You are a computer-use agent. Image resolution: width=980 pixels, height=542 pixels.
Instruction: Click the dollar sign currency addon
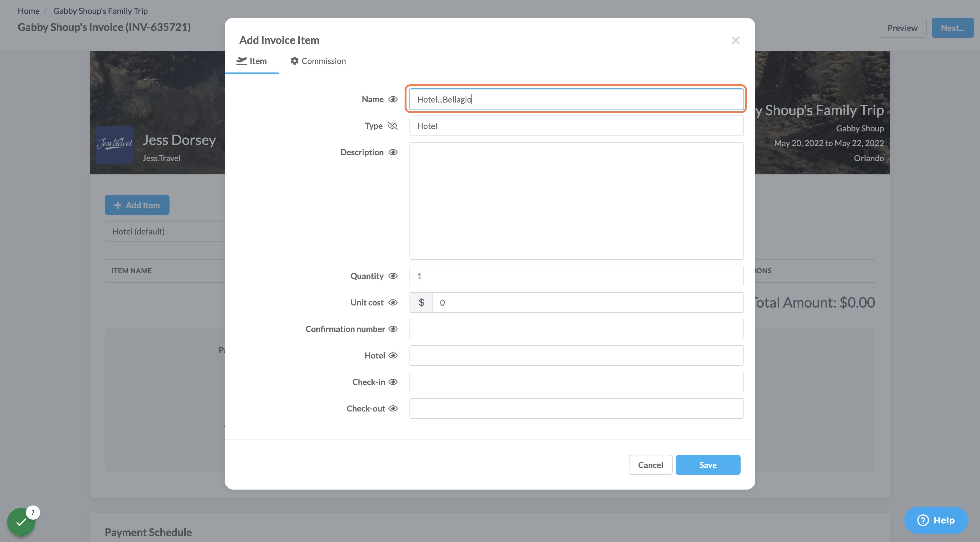[x=421, y=303]
